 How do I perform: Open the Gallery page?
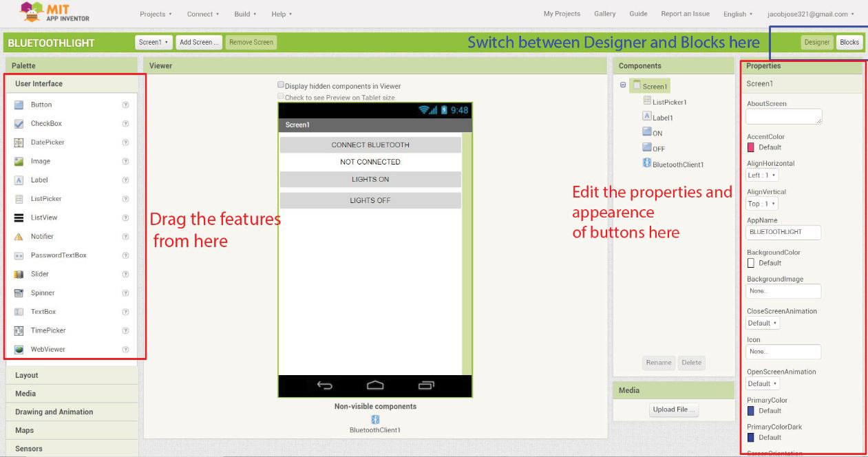coord(605,14)
